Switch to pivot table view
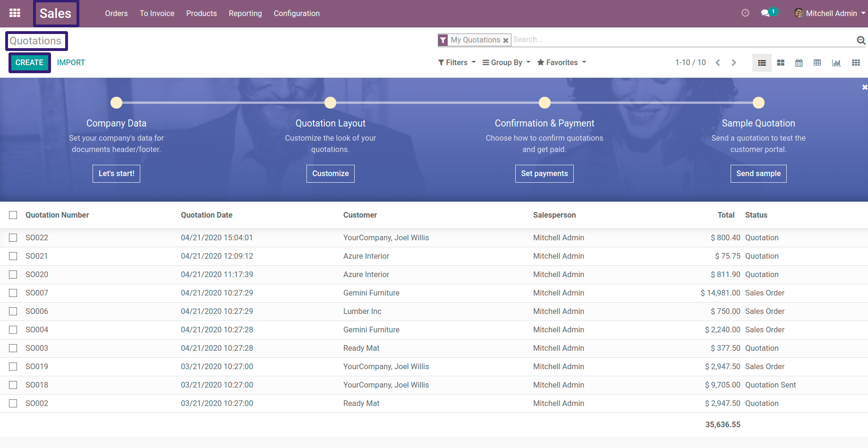868x448 pixels. click(817, 63)
